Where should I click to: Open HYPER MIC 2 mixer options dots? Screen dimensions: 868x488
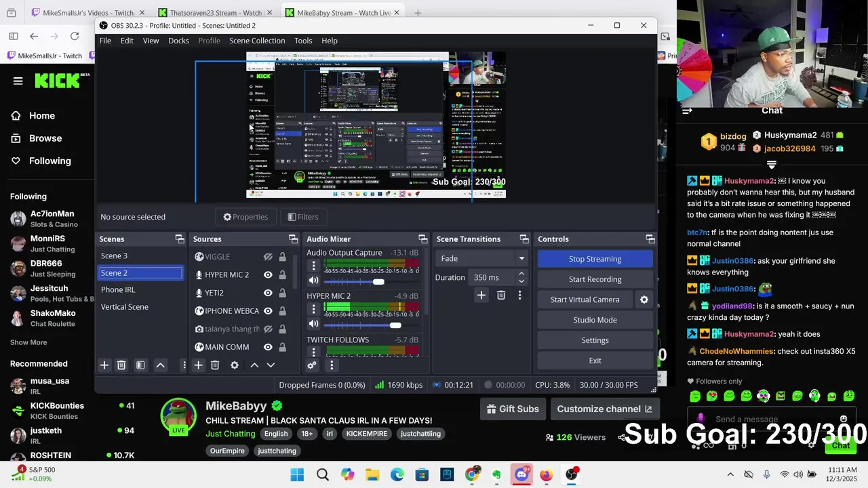(x=313, y=309)
